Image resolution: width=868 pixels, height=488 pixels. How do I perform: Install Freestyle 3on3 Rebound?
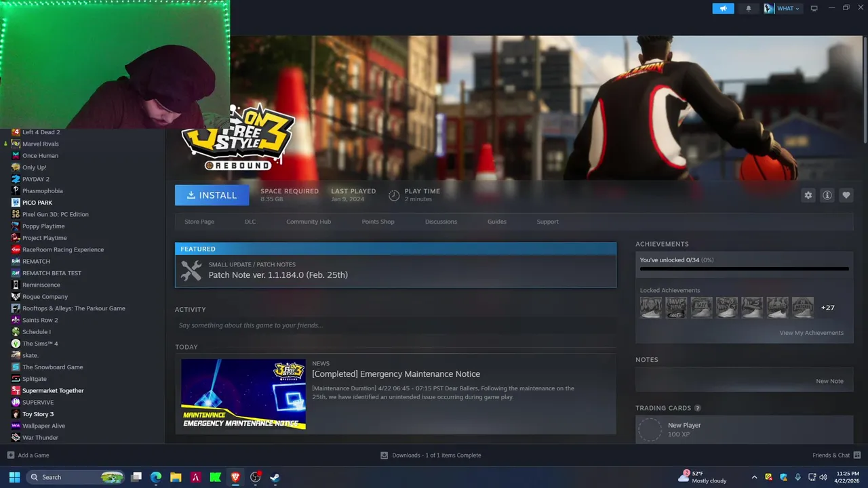[212, 195]
